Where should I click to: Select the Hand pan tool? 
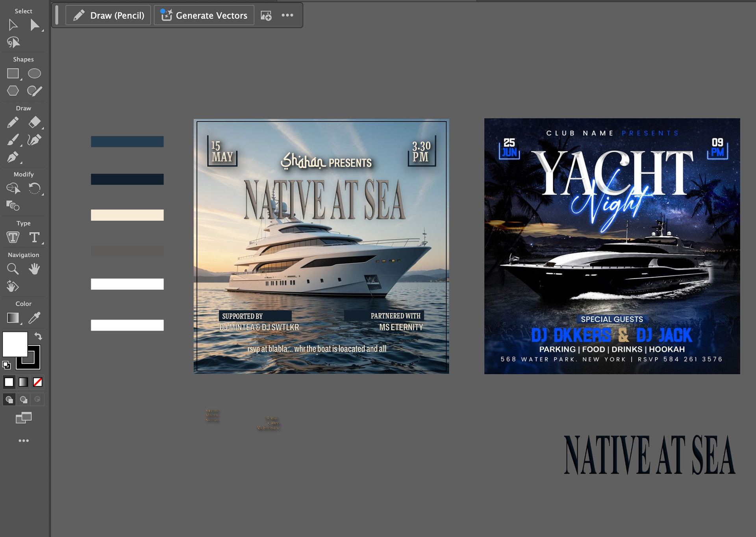coord(35,269)
